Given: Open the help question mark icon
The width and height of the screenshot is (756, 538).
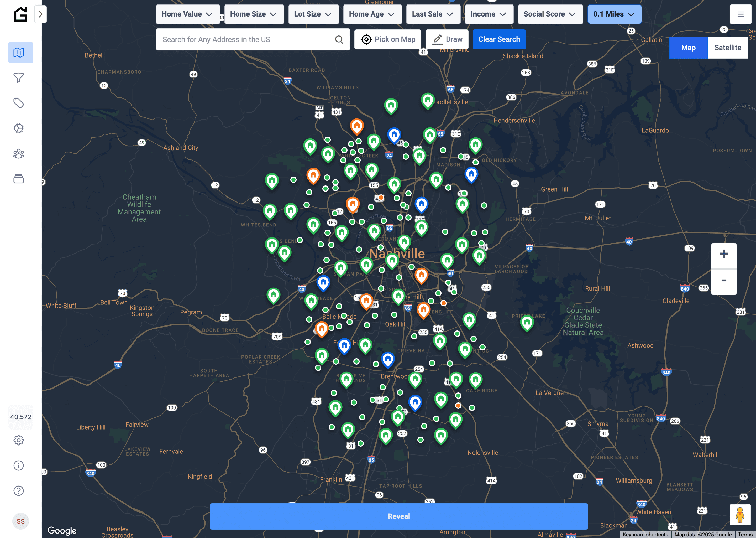Looking at the screenshot, I should click(19, 491).
